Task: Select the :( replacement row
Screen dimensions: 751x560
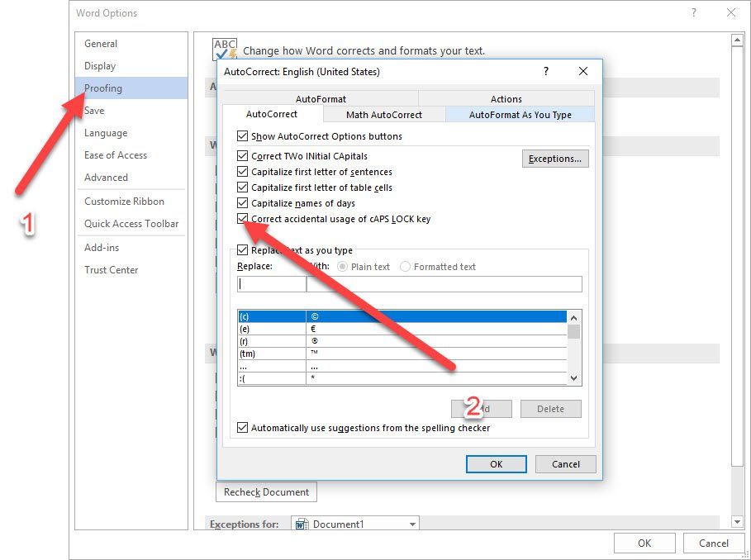Action: coord(402,378)
